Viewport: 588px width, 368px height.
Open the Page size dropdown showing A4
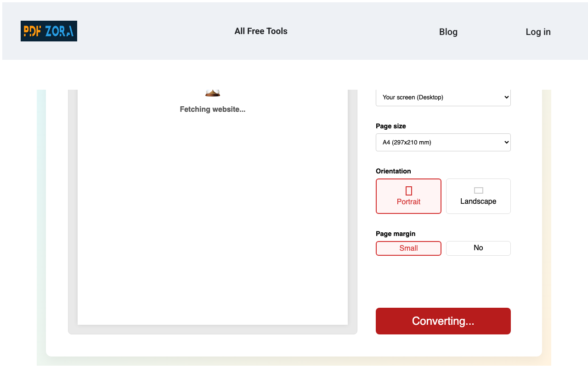(x=443, y=142)
